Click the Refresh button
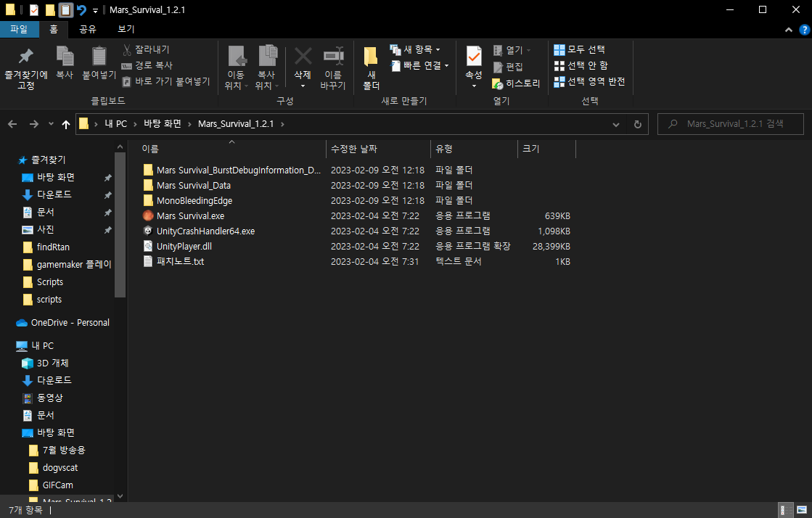The height and width of the screenshot is (518, 812). (x=638, y=124)
